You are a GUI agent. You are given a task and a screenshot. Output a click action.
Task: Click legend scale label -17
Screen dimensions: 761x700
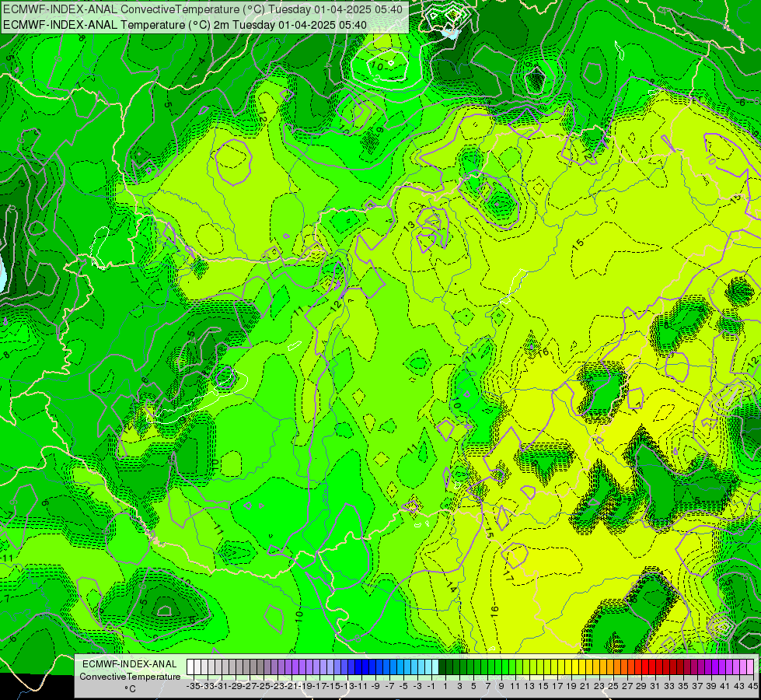[320, 686]
